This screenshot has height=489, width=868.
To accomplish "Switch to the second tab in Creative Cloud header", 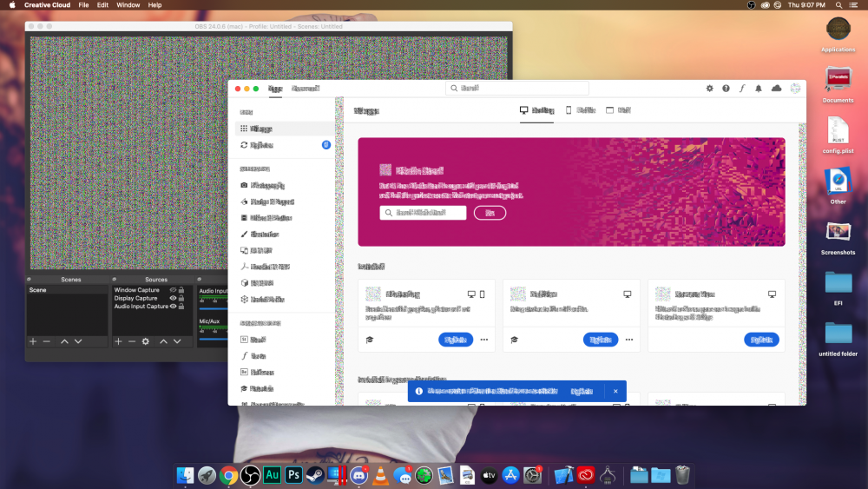I will pos(306,89).
